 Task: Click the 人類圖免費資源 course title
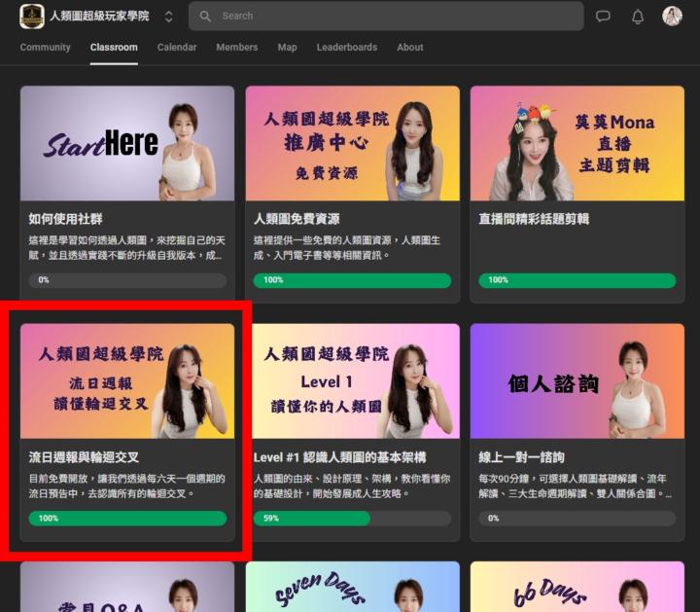(x=297, y=219)
